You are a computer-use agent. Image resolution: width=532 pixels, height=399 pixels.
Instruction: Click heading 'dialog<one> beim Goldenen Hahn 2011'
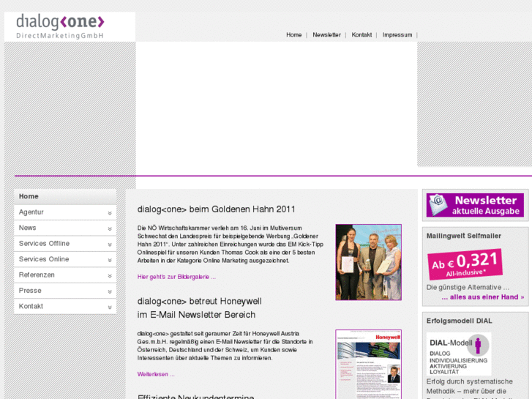[x=216, y=209]
